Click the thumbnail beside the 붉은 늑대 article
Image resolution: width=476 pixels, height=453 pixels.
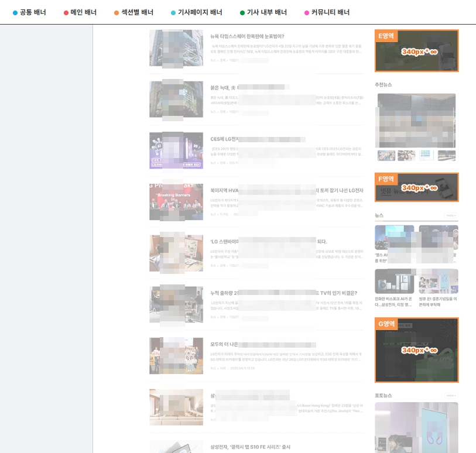(176, 99)
